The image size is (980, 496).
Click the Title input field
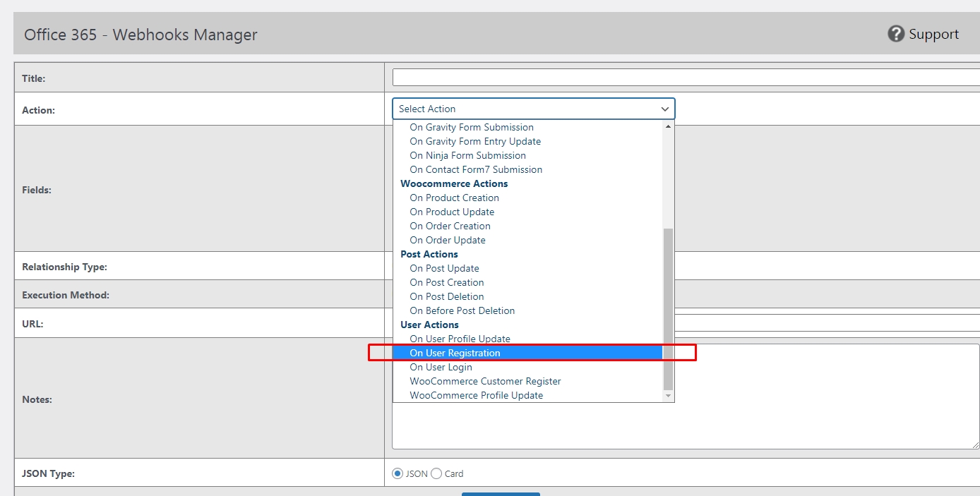point(686,78)
